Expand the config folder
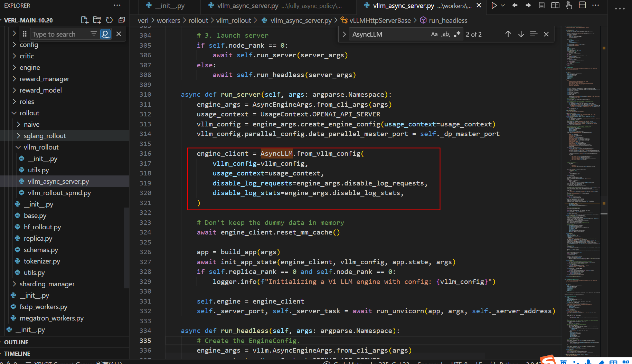The width and height of the screenshot is (632, 364). point(14,45)
